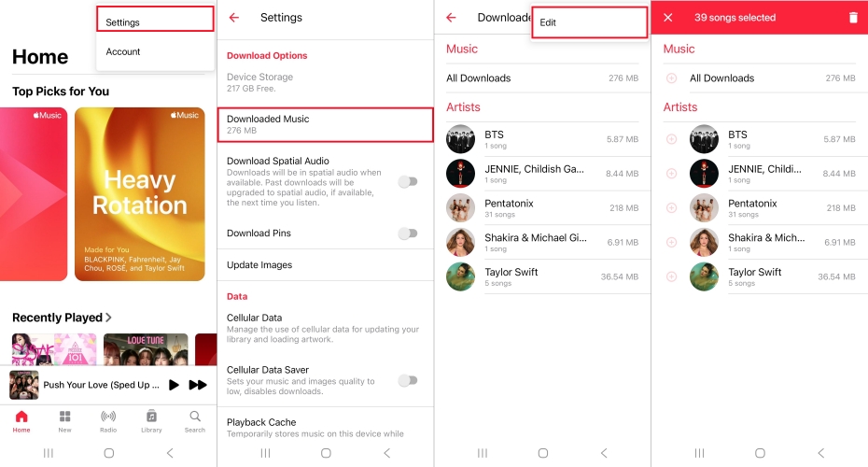The width and height of the screenshot is (868, 467).
Task: Open Playback Cache setting
Action: (x=326, y=427)
